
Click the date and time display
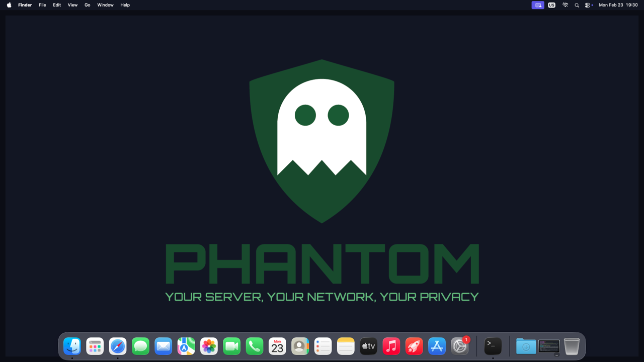click(x=618, y=5)
